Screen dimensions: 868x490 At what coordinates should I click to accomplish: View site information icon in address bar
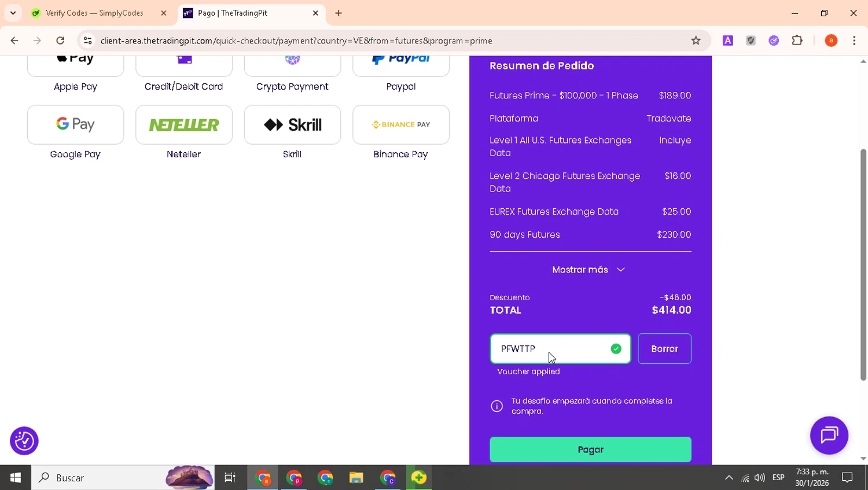(x=87, y=40)
